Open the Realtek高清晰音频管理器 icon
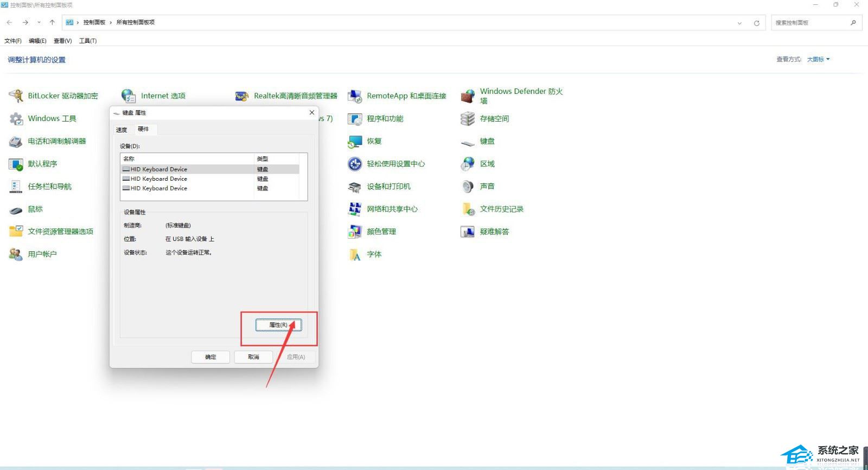868x470 pixels. 242,96
